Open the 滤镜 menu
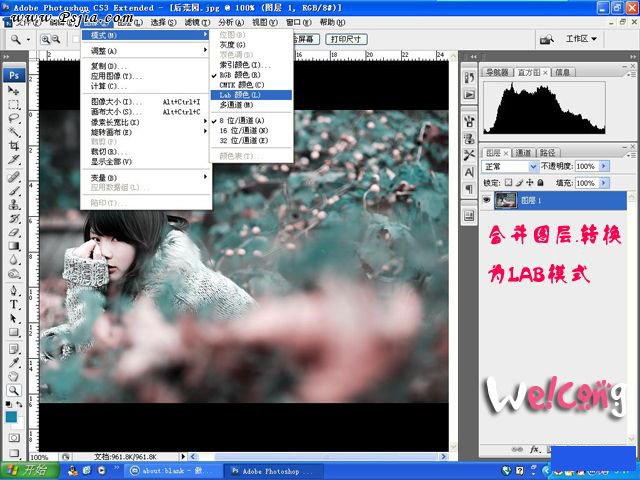This screenshot has height=480, width=640. tap(197, 22)
